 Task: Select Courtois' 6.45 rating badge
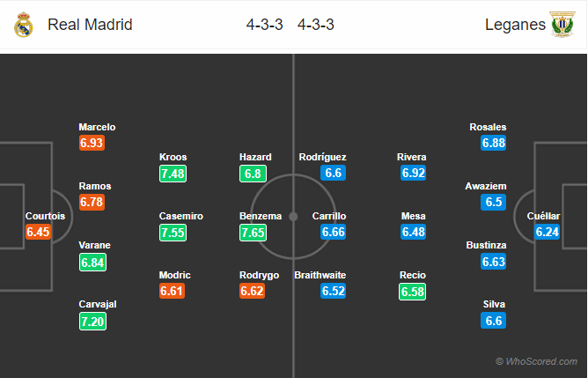[38, 232]
